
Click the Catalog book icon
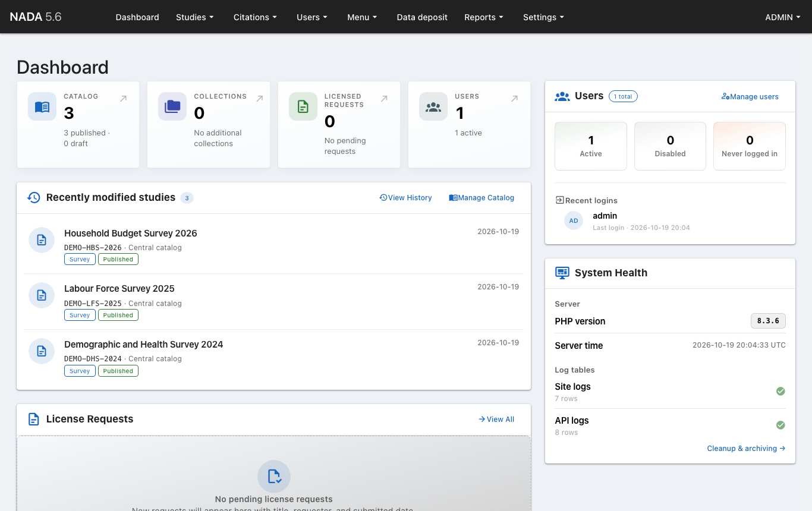click(42, 107)
